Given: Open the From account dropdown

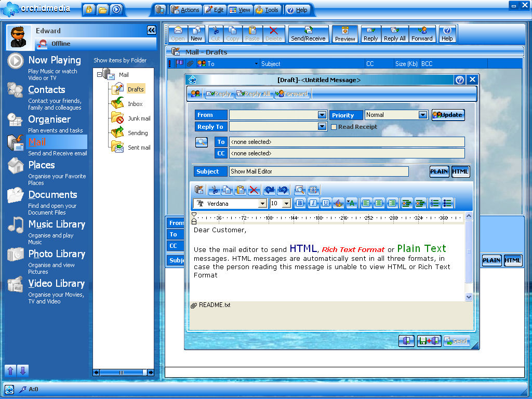Looking at the screenshot, I should 322,115.
